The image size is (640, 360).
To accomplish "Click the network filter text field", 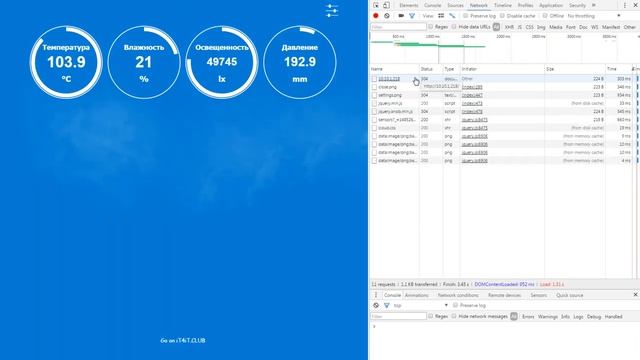I will (x=398, y=27).
